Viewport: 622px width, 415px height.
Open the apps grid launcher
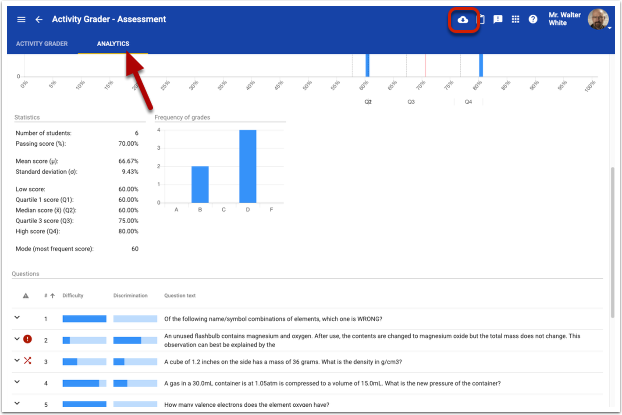pos(515,19)
